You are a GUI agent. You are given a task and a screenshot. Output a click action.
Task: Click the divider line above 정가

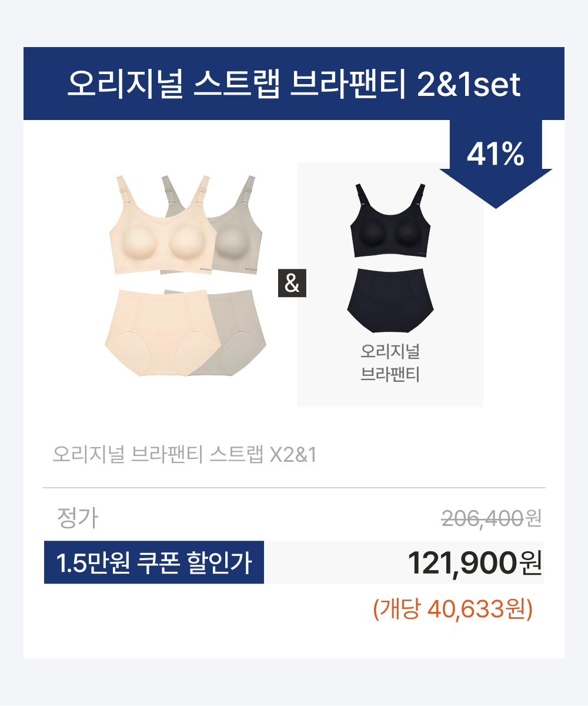(294, 488)
